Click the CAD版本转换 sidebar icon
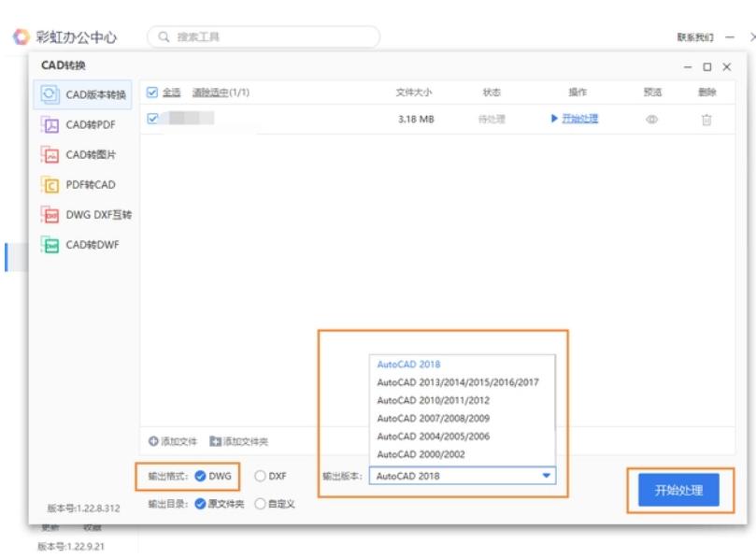The width and height of the screenshot is (756, 559). pyautogui.click(x=50, y=94)
